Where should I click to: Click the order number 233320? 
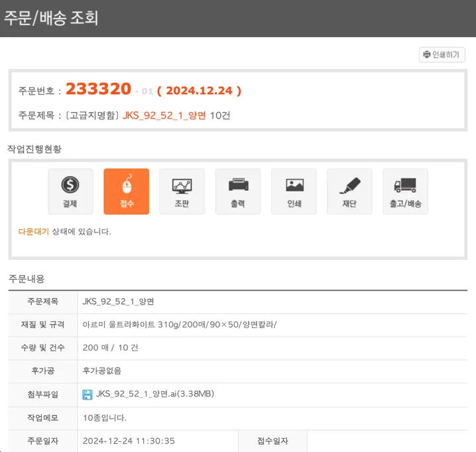pyautogui.click(x=98, y=89)
